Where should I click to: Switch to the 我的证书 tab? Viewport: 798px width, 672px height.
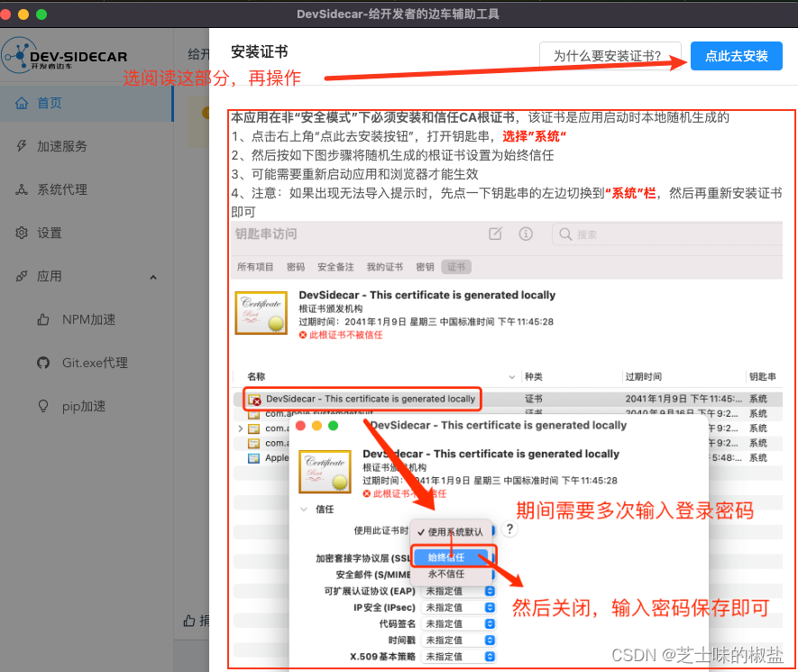tap(385, 267)
